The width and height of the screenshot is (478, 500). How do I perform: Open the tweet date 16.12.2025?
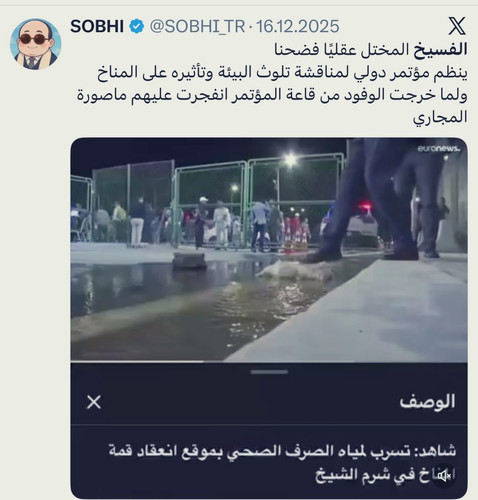coord(298,26)
